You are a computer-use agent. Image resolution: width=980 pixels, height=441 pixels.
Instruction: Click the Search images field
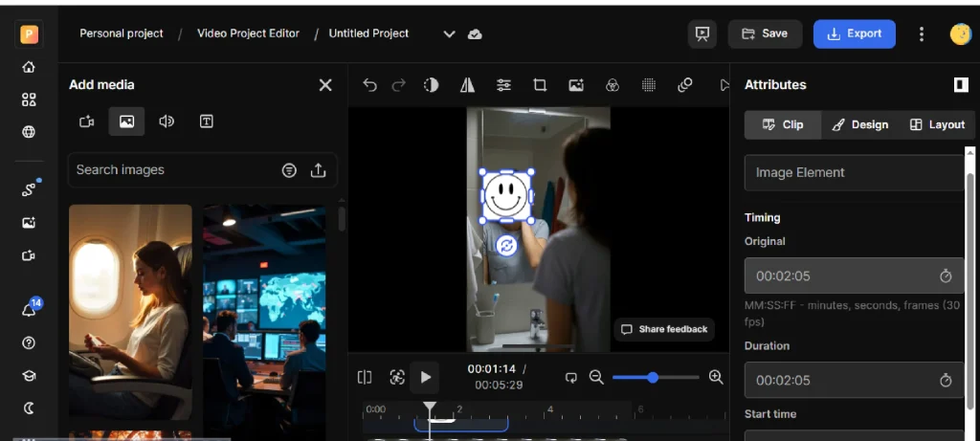(x=172, y=170)
